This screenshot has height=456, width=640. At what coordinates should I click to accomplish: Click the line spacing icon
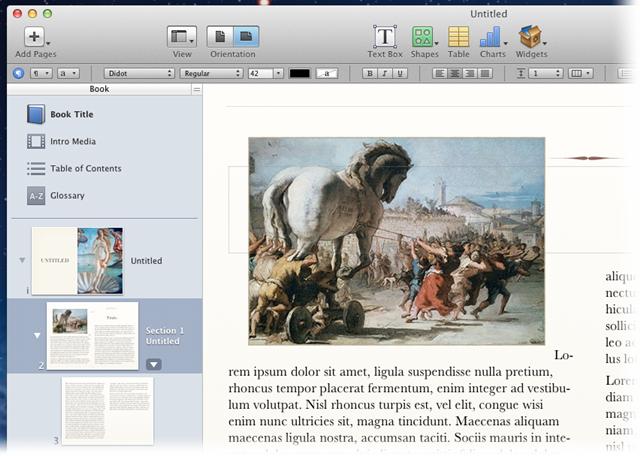[521, 73]
